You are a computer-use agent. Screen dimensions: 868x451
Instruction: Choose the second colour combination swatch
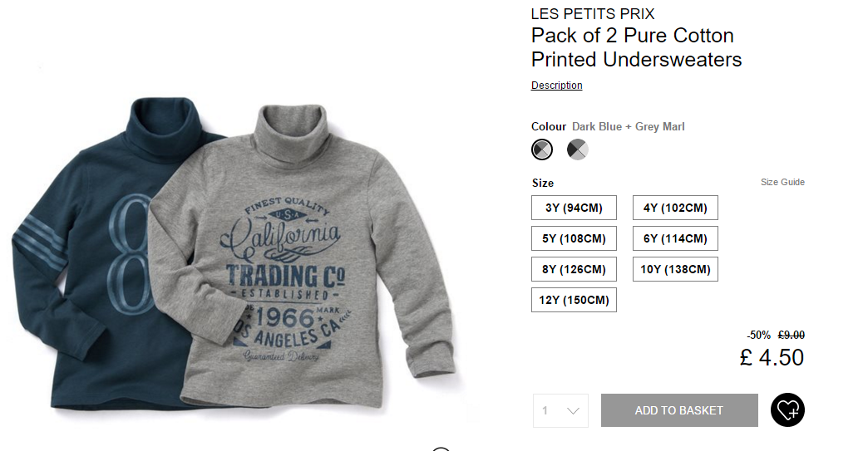click(577, 150)
